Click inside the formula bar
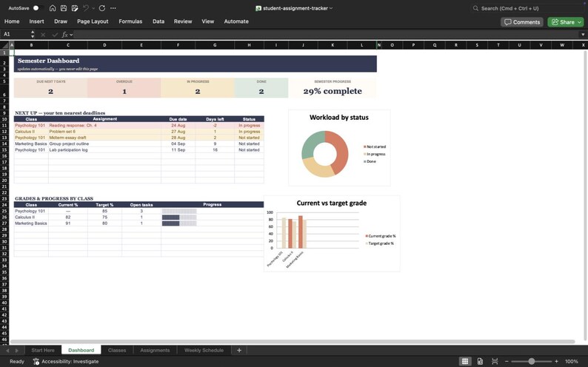The width and height of the screenshot is (588, 367). point(327,35)
